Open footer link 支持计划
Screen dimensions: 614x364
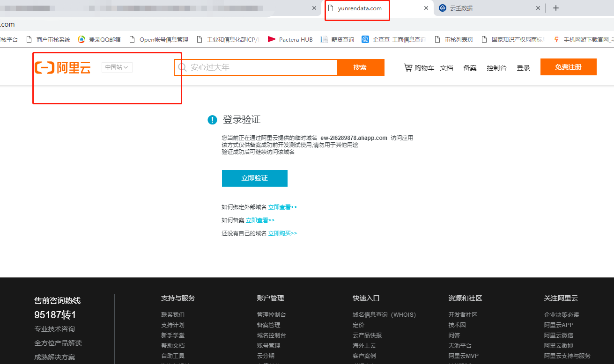(x=173, y=325)
